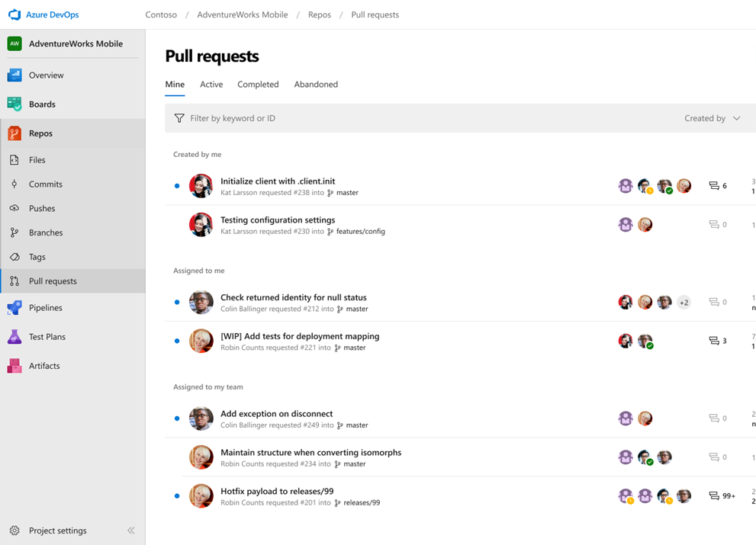Viewport: 756px width, 545px height.
Task: Switch to the Completed tab
Action: (x=258, y=84)
